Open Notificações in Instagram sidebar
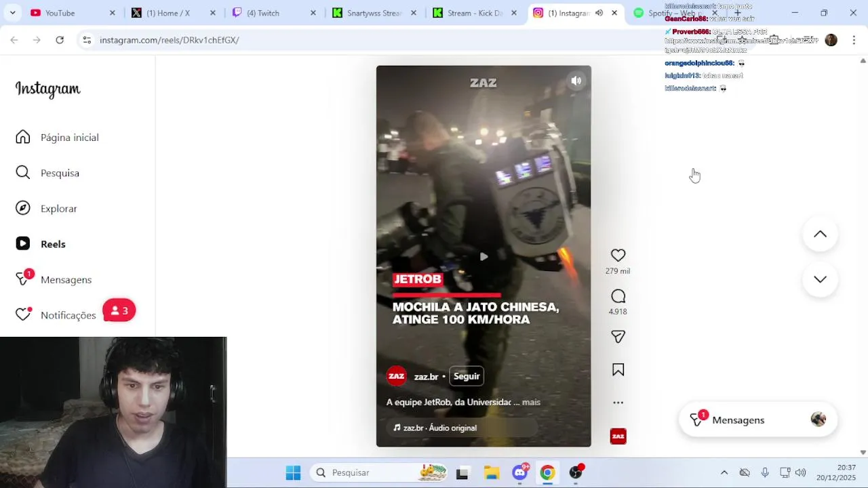Screen dimensions: 868x488 [56, 315]
